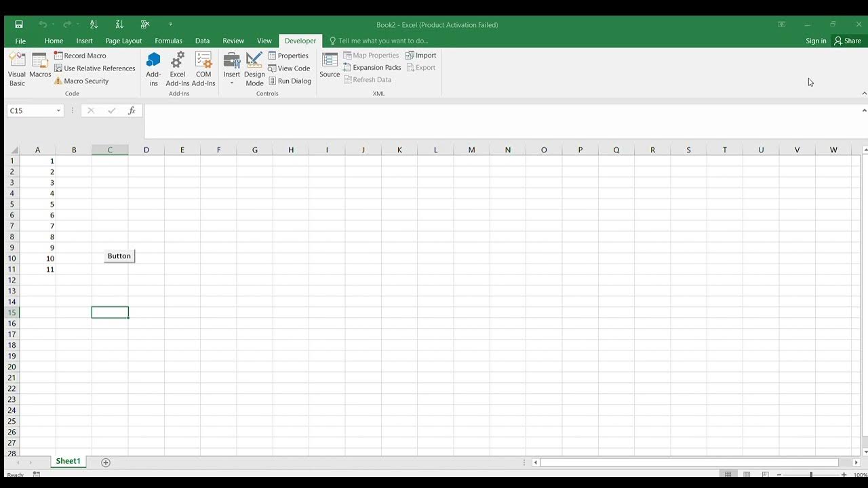The height and width of the screenshot is (488, 868).
Task: Clear filter icon in Quick Access Toolbar
Action: click(x=145, y=24)
